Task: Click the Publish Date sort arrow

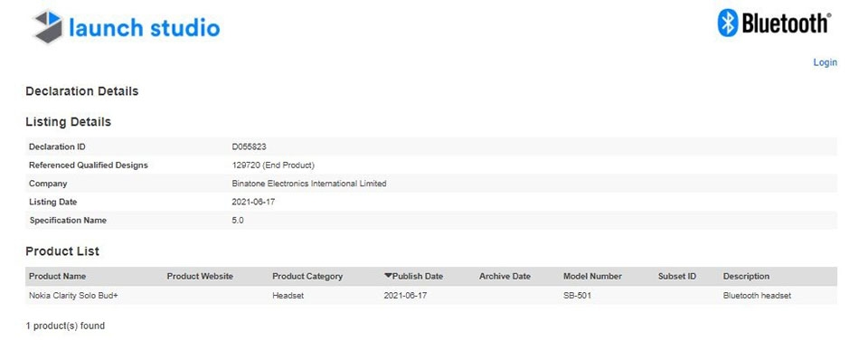Action: click(388, 276)
